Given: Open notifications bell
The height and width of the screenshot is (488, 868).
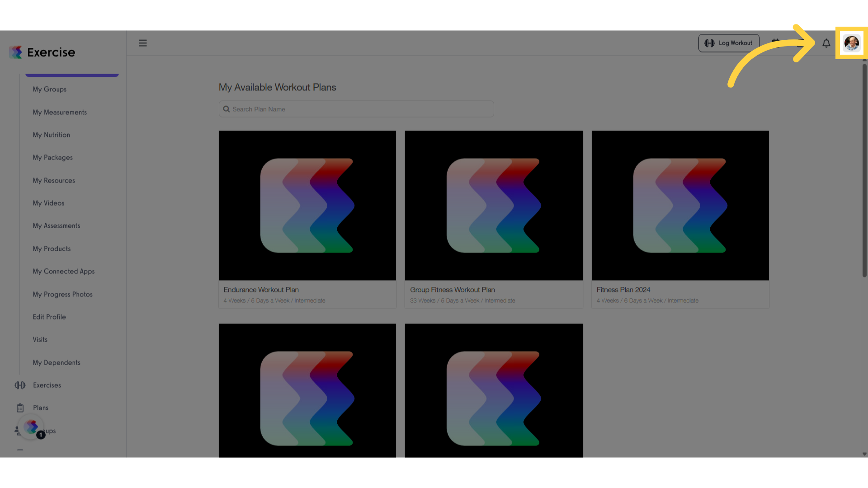Looking at the screenshot, I should (x=826, y=43).
